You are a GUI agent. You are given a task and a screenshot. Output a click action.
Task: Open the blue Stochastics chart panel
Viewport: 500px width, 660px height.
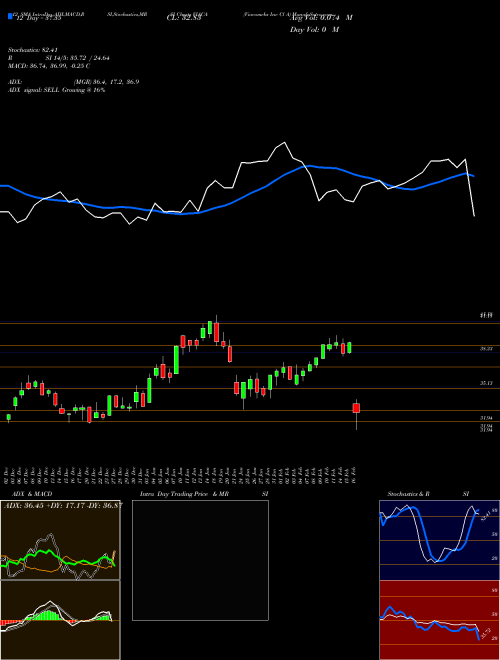(439, 540)
